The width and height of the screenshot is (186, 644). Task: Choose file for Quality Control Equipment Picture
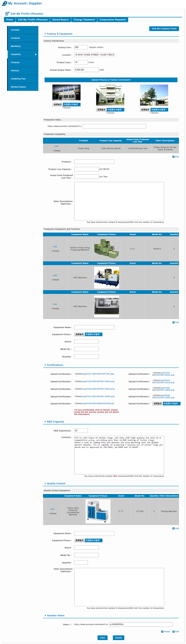click(80, 541)
